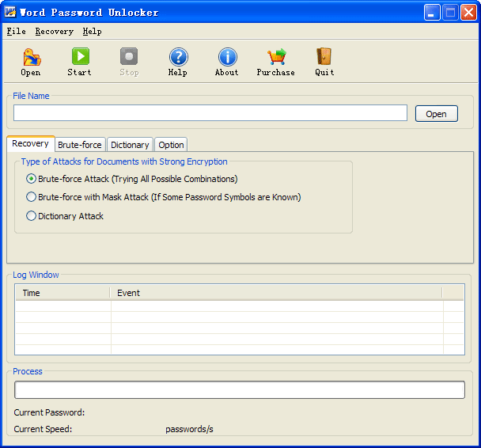Viewport: 481px width, 448px height.
Task: Expand the Help menu
Action: (x=92, y=32)
